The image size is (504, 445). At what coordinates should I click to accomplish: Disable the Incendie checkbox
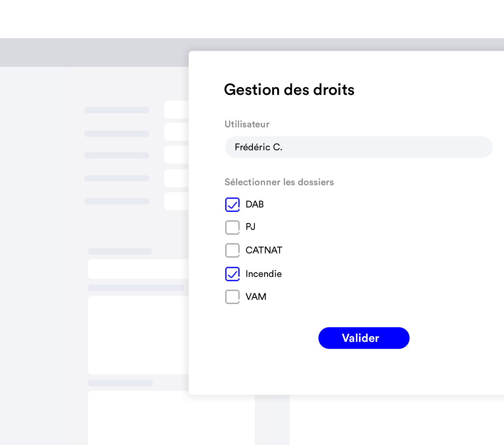(232, 274)
